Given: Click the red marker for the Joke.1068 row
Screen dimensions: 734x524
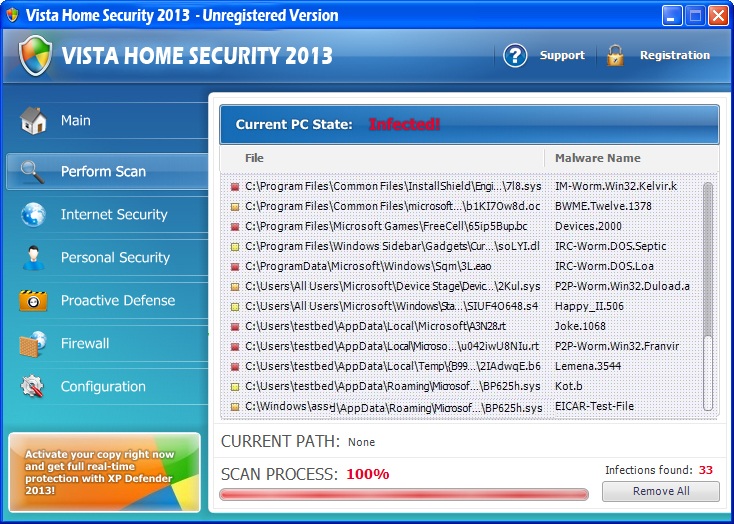Looking at the screenshot, I should coord(235,327).
